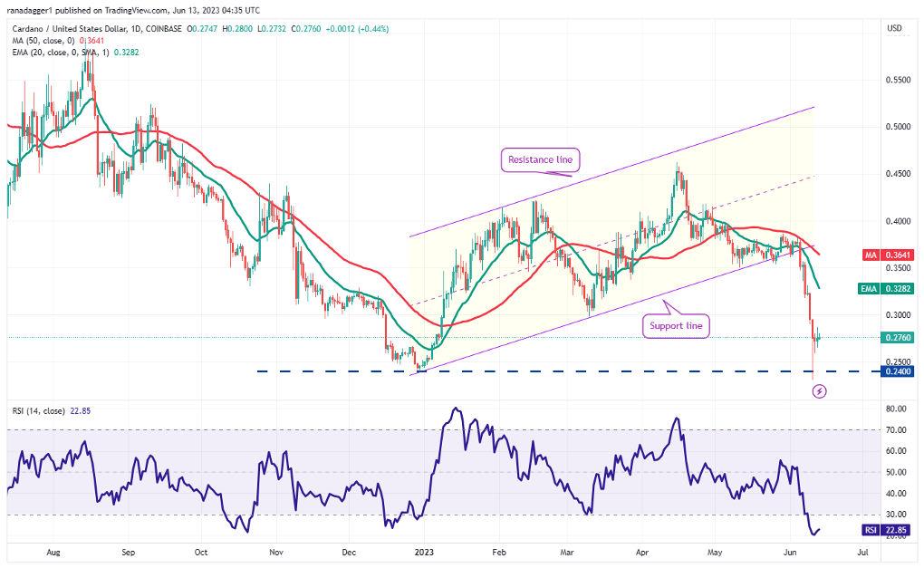Click the USD currency label on the price axis
The image size is (924, 568).
click(894, 28)
